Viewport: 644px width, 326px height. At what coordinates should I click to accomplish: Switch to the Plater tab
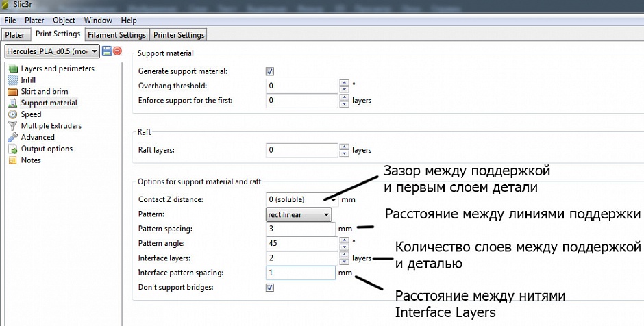[15, 35]
